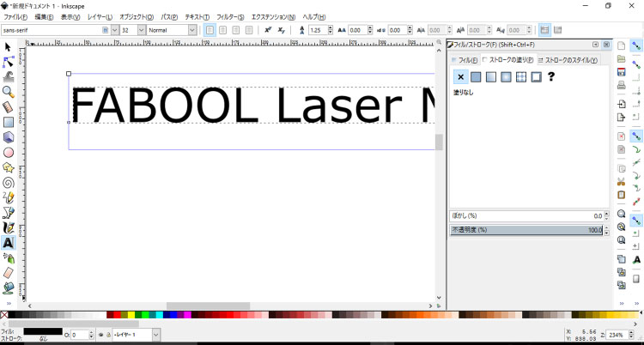
Task: Select horizontal text orientation
Action: point(544,30)
